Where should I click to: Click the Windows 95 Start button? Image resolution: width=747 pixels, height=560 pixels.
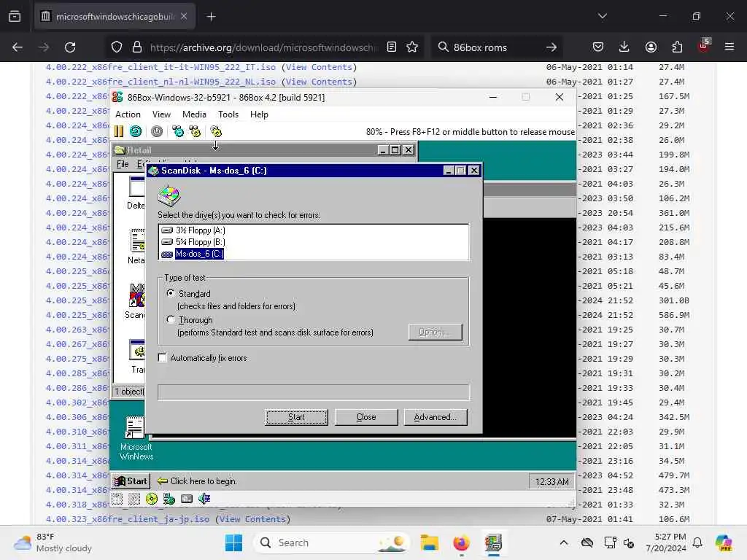click(131, 481)
